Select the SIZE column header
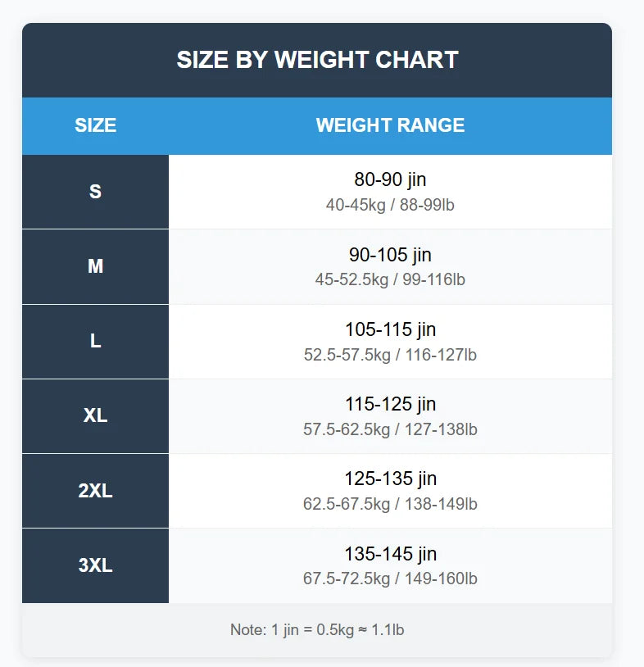The height and width of the screenshot is (667, 644). [95, 125]
